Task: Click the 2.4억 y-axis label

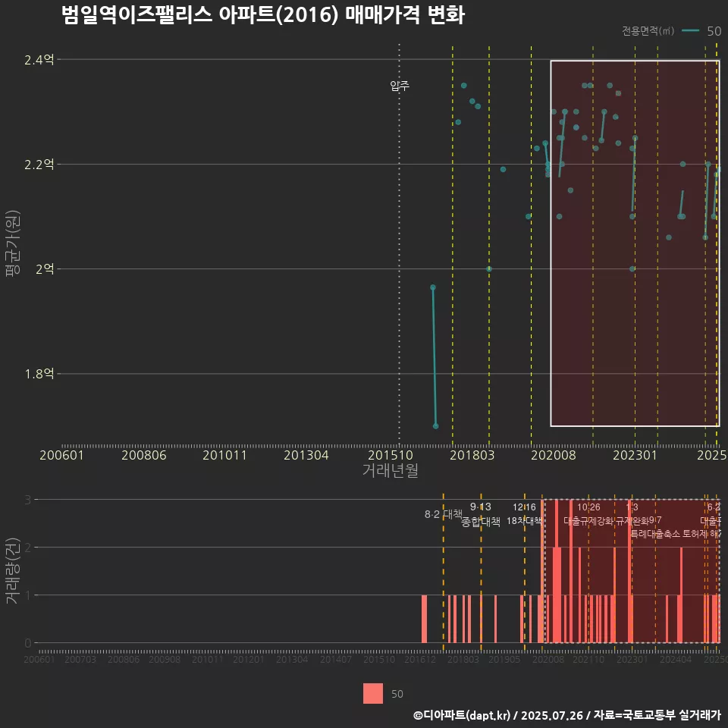Action: pos(39,60)
